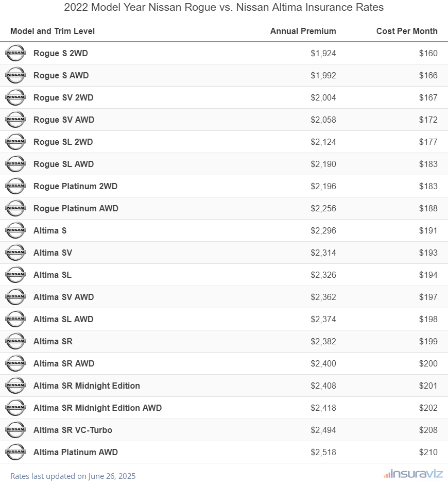Click the Nissan logo beside Altima SL AWD
Viewport: 448px width, 484px height.
(15, 319)
